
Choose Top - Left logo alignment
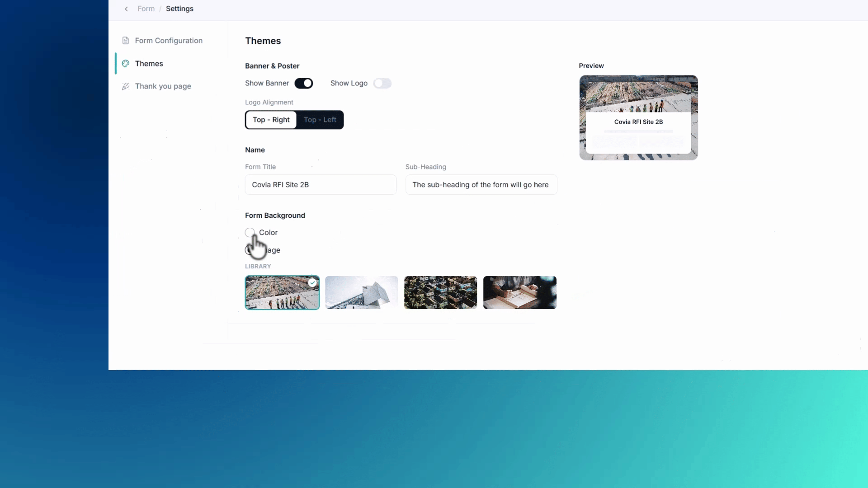click(x=320, y=120)
